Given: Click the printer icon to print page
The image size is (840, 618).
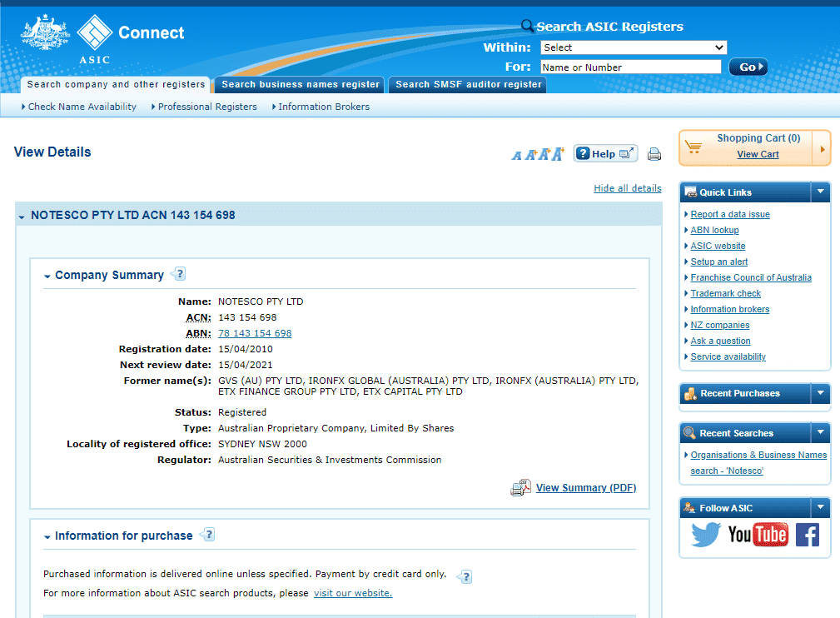Looking at the screenshot, I should pyautogui.click(x=654, y=154).
